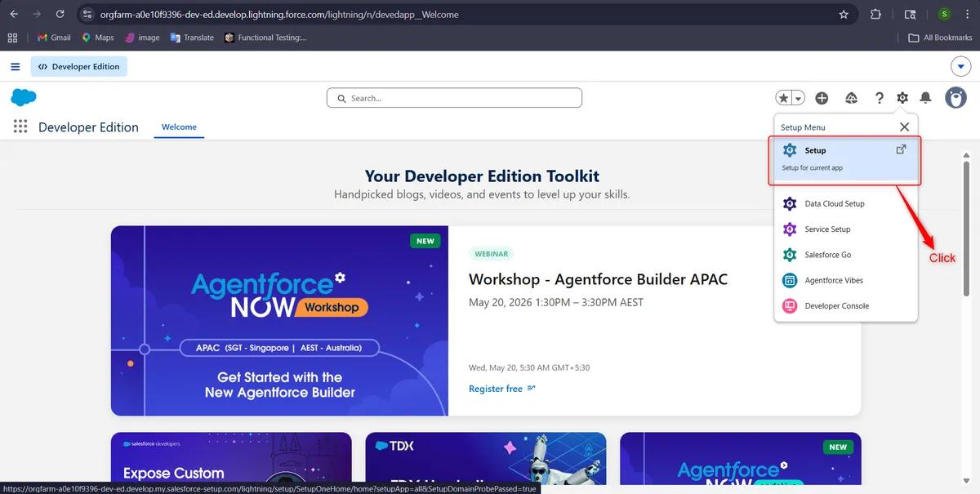Open the Trailhead guidance icon

click(851, 98)
